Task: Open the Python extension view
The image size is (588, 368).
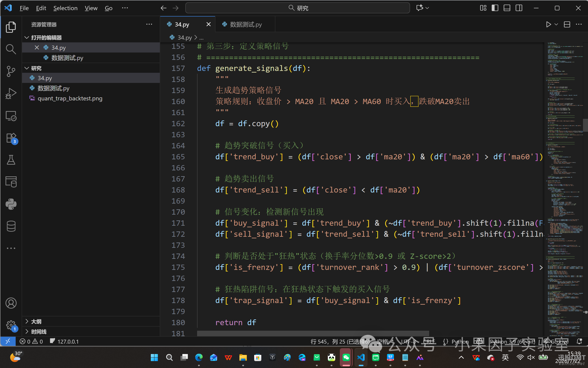Action: point(11,204)
